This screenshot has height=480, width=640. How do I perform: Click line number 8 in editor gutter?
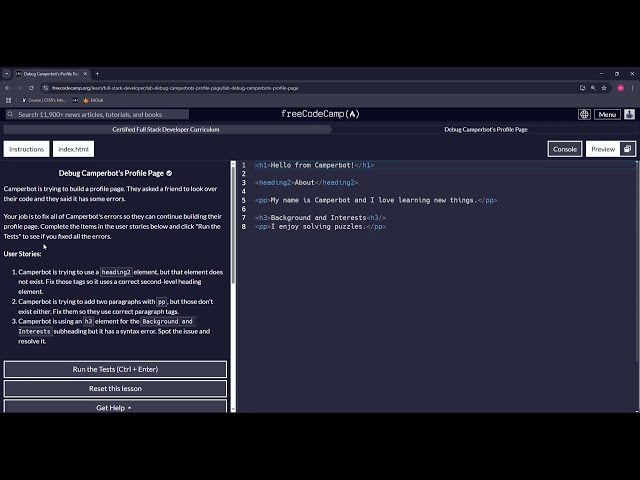pyautogui.click(x=244, y=226)
